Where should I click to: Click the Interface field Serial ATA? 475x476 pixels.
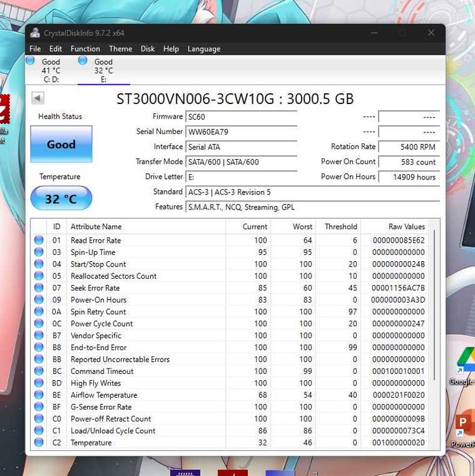tap(241, 147)
